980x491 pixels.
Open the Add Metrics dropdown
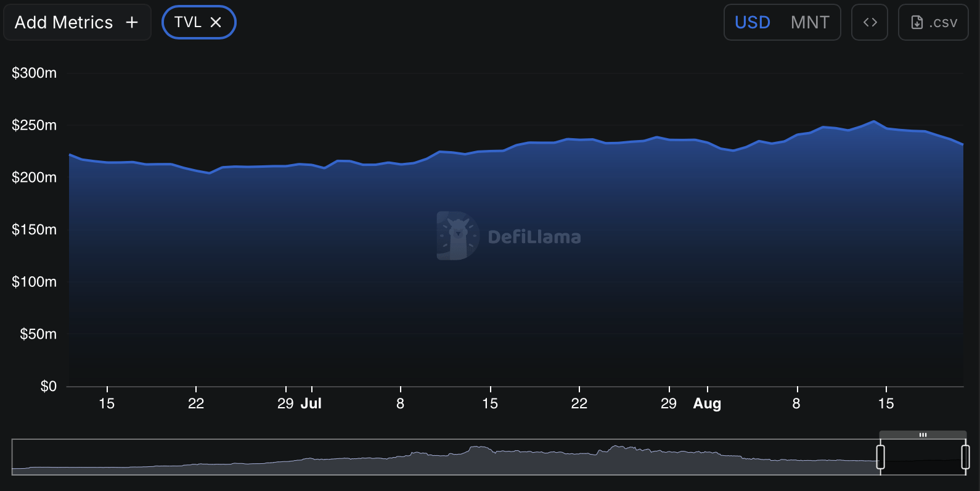tap(77, 22)
